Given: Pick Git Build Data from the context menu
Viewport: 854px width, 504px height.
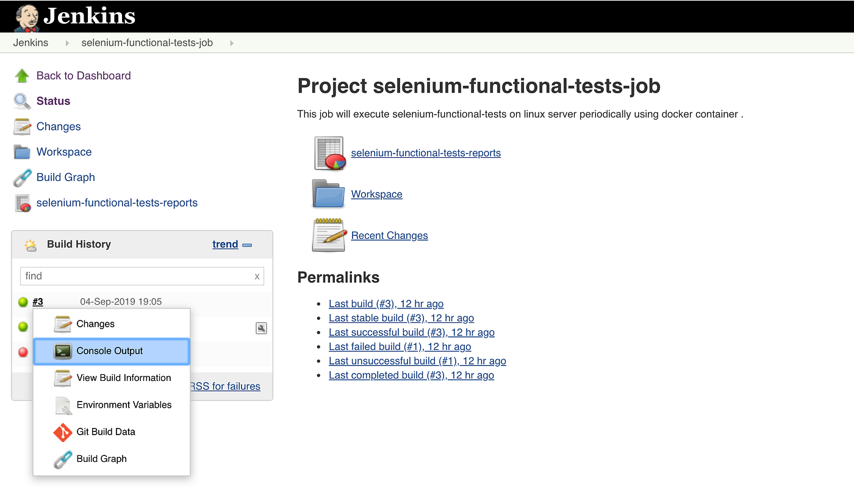Looking at the screenshot, I should click(106, 431).
